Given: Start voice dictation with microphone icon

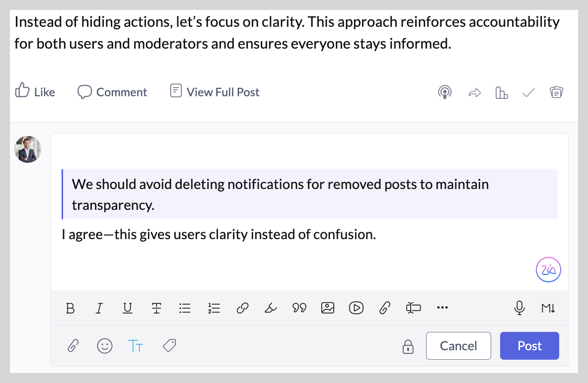Looking at the screenshot, I should point(519,308).
